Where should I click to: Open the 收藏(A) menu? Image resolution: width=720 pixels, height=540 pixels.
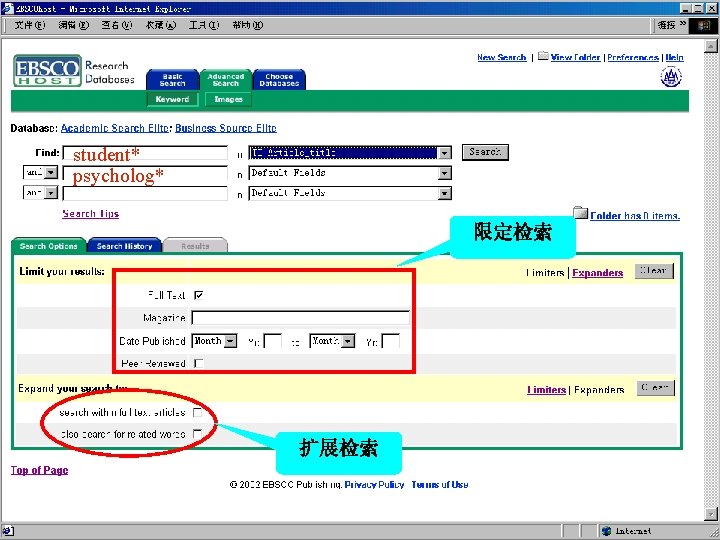(x=160, y=25)
